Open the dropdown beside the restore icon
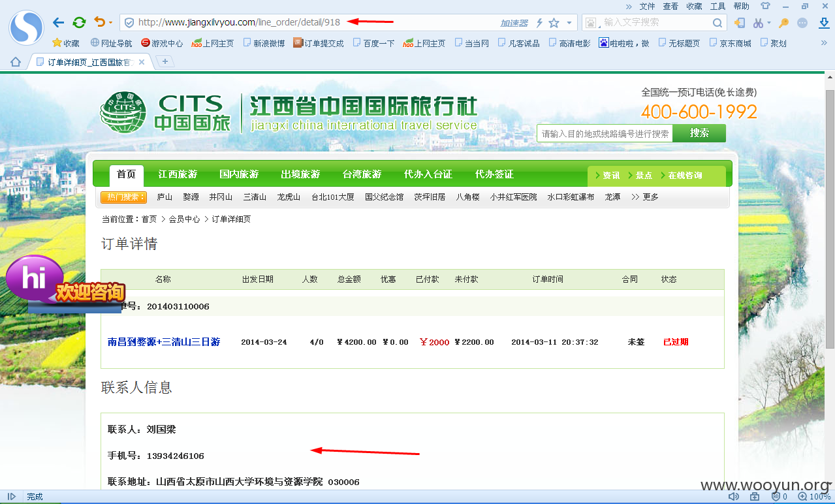The height and width of the screenshot is (504, 835). click(x=110, y=24)
